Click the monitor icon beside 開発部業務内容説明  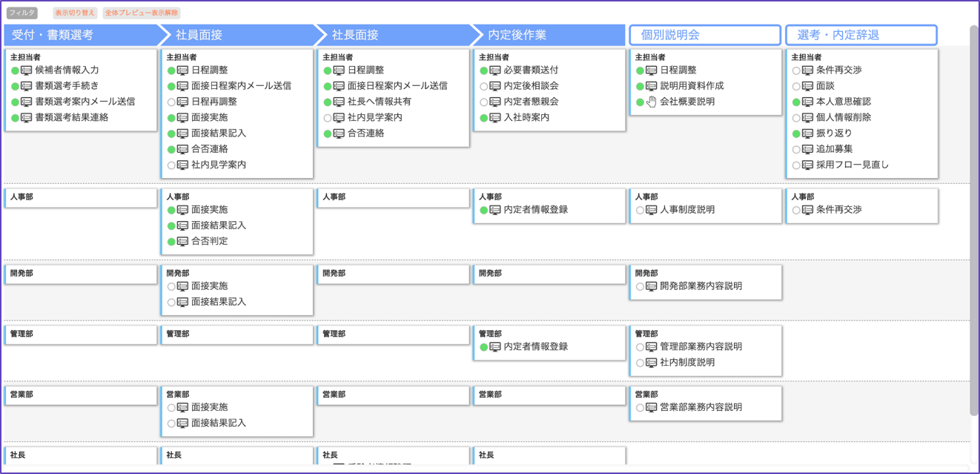click(652, 286)
